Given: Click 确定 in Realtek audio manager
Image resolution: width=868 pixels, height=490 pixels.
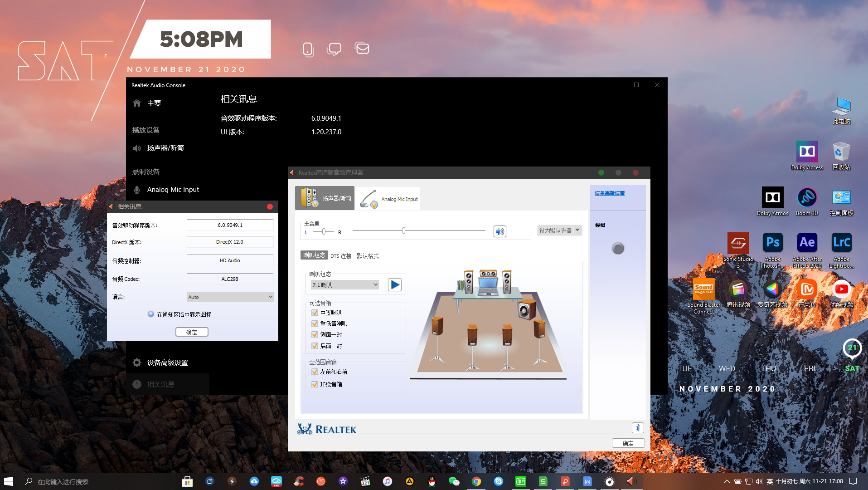Looking at the screenshot, I should click(x=628, y=443).
